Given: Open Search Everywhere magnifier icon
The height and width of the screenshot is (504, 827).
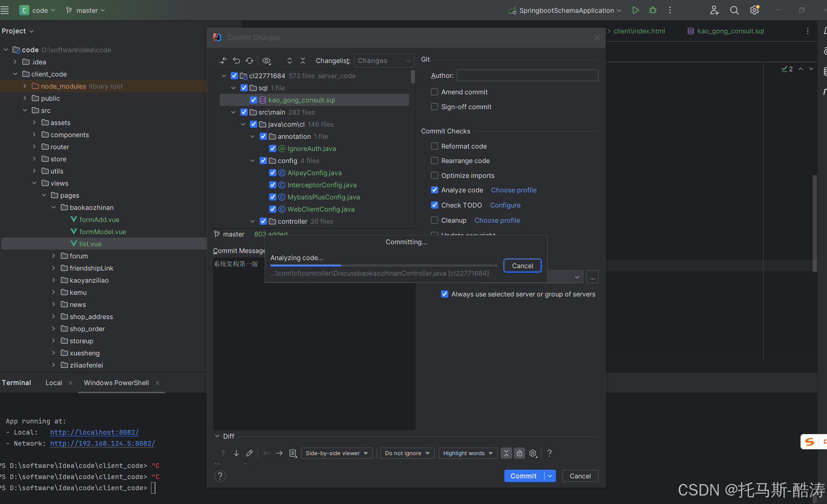Looking at the screenshot, I should click(734, 10).
